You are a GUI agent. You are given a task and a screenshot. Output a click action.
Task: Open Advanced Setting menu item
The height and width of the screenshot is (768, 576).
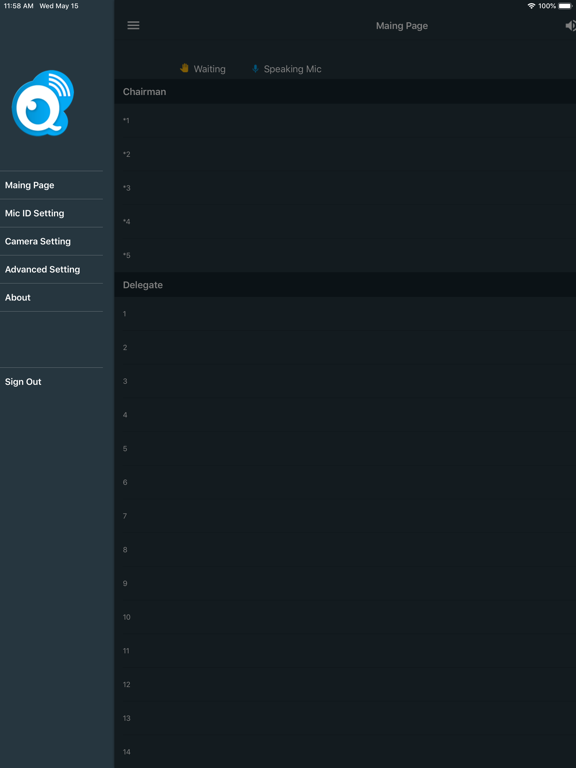[x=51, y=269]
